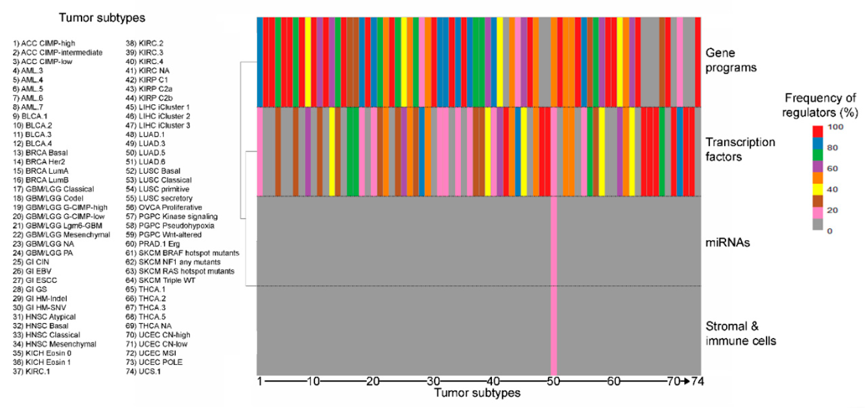Screen dimensions: 868x408
Task: Click the purple legend swatch near 60
Action: click(817, 167)
